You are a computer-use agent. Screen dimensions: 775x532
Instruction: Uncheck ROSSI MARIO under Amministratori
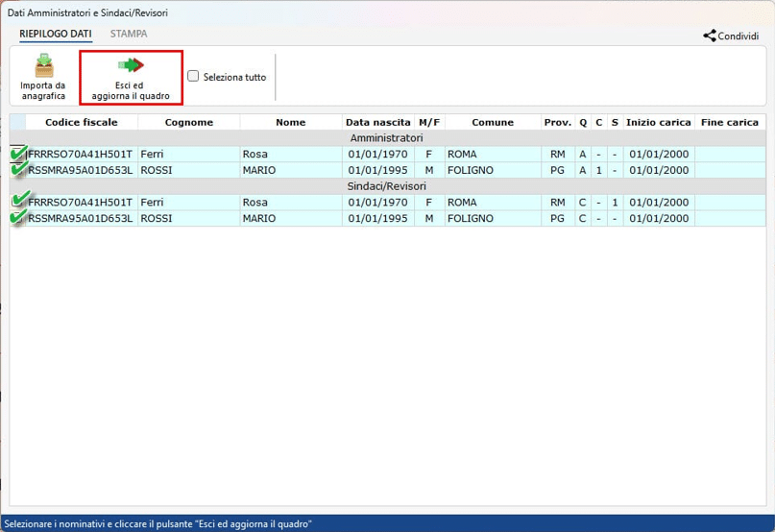(x=18, y=170)
